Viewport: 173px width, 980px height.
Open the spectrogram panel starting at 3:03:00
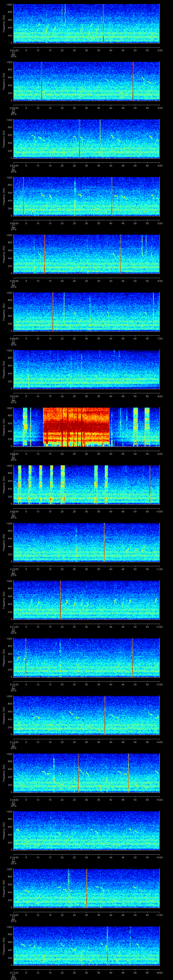tap(86, 139)
